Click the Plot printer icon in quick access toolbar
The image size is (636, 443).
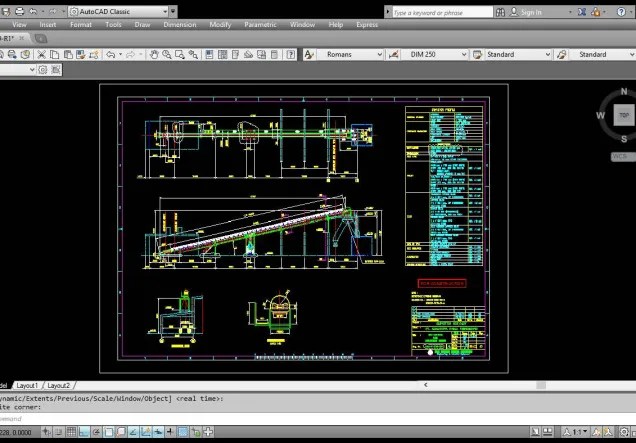pos(19,11)
